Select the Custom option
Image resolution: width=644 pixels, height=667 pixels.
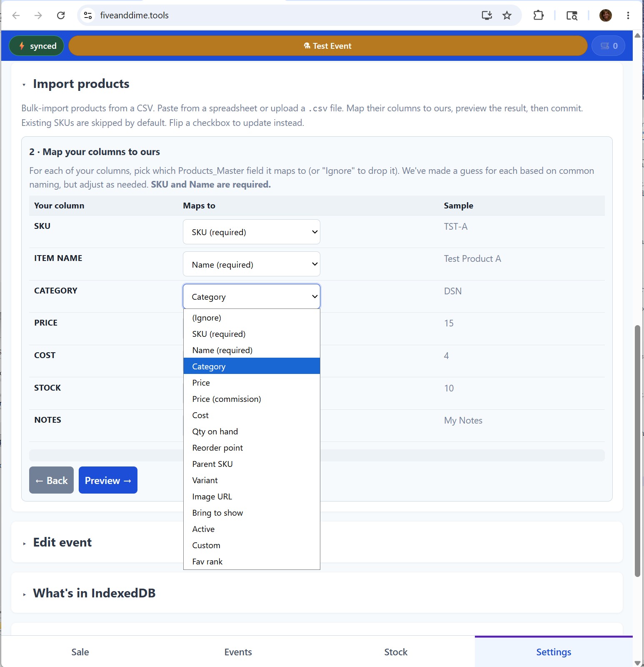coord(252,545)
